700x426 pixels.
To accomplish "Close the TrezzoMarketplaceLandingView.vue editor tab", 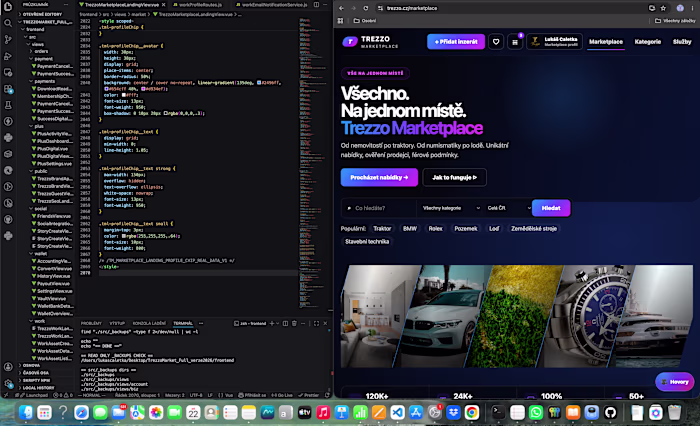I will tap(163, 4).
